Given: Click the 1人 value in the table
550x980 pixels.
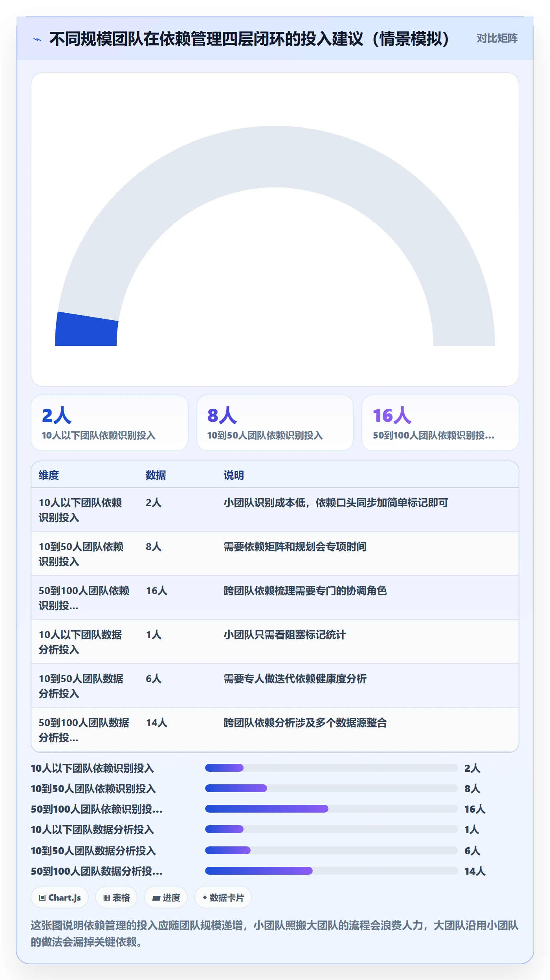Looking at the screenshot, I should [x=154, y=635].
